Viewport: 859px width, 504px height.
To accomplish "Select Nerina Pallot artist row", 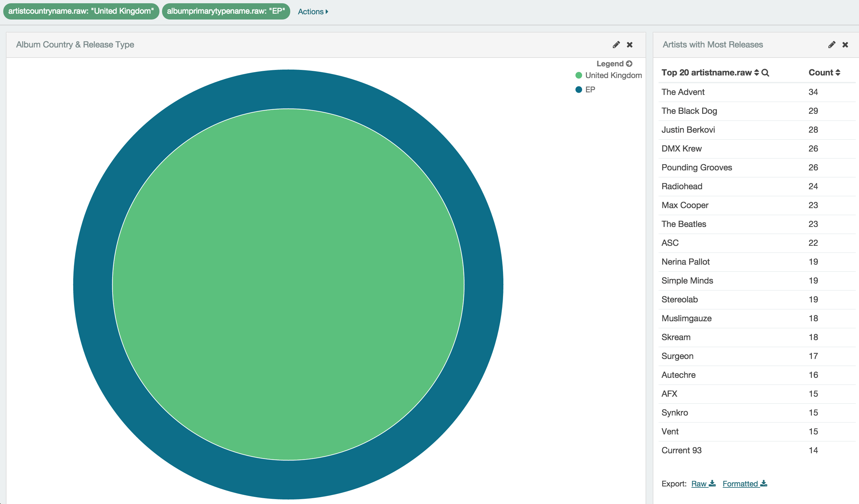I will pyautogui.click(x=757, y=262).
